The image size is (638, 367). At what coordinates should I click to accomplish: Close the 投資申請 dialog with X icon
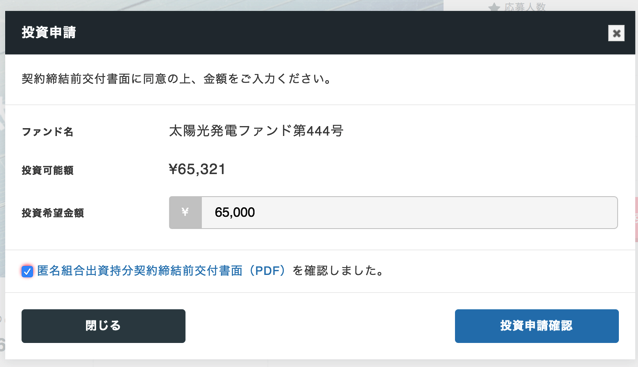[x=616, y=33]
